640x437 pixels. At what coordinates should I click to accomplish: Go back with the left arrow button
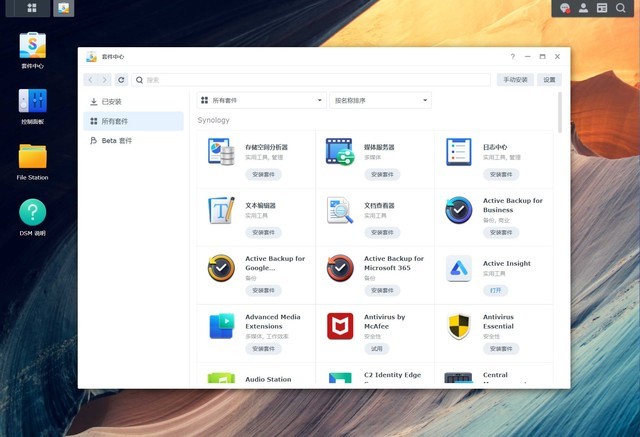90,80
